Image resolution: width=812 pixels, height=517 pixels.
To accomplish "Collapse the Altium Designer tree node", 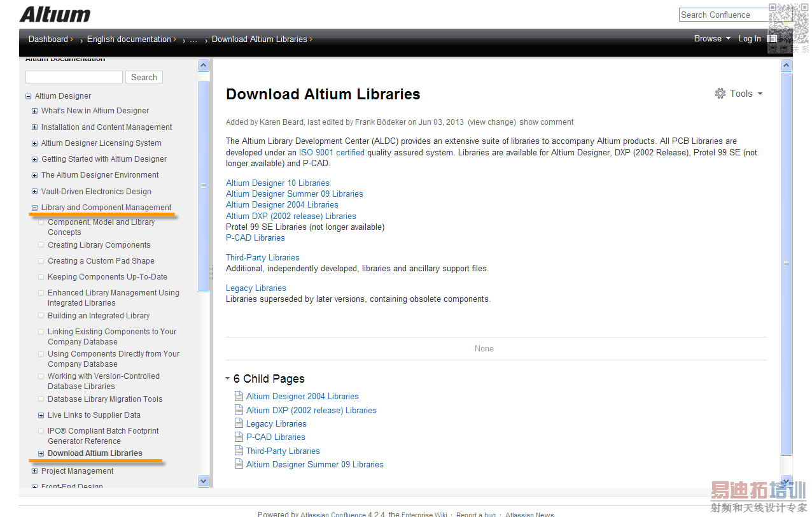I will pos(28,97).
